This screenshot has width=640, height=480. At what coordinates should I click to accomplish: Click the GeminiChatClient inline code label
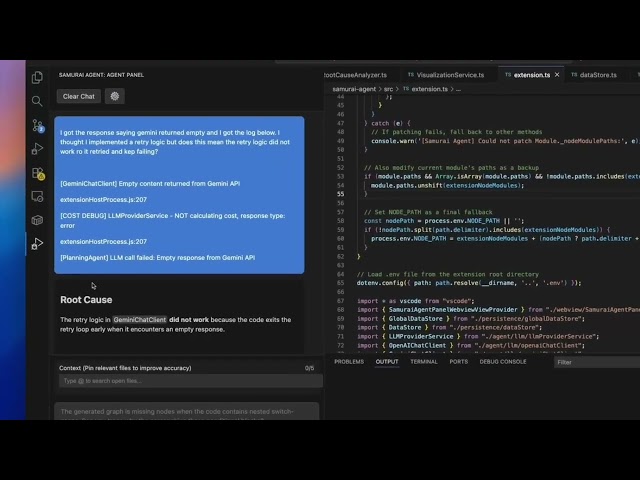(x=140, y=320)
